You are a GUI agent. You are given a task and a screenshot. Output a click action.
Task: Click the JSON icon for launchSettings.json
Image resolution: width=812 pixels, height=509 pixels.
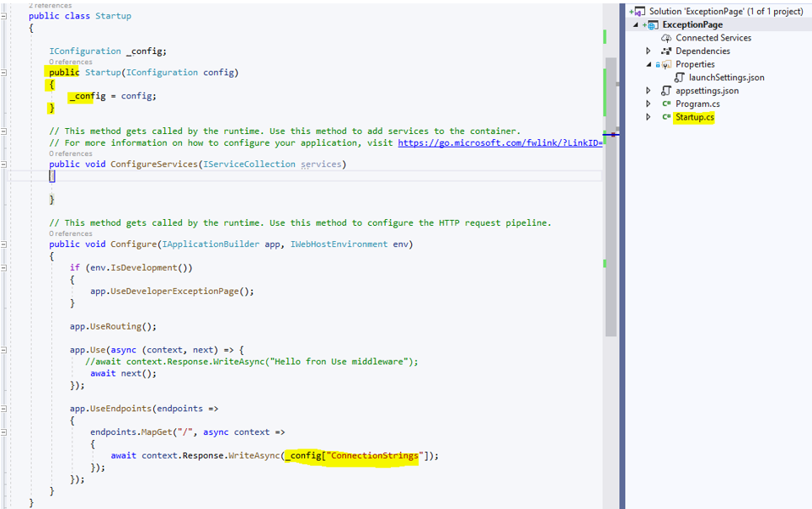[679, 77]
